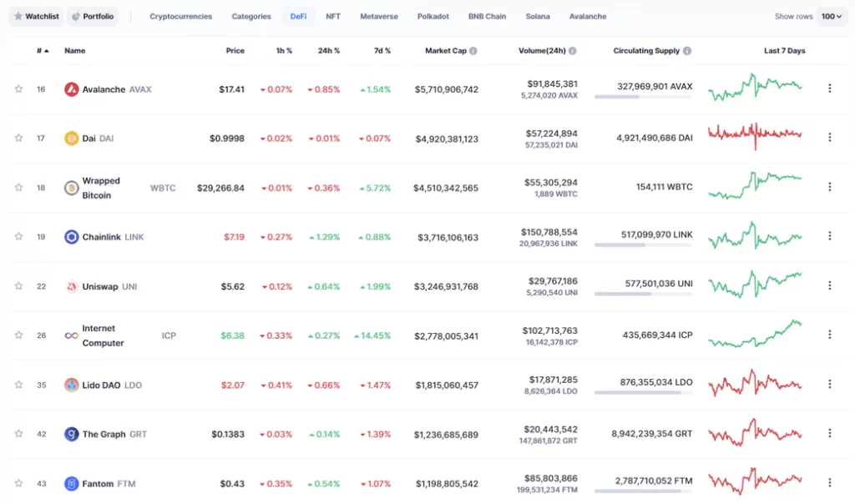The height and width of the screenshot is (504, 855).
Task: Click the Chainlink logo icon
Action: point(72,237)
